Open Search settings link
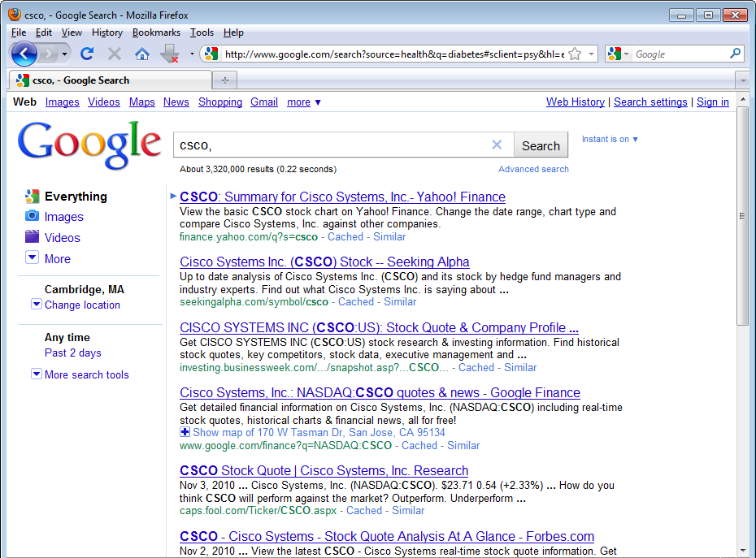Viewport: 756px width, 558px height. click(x=650, y=102)
